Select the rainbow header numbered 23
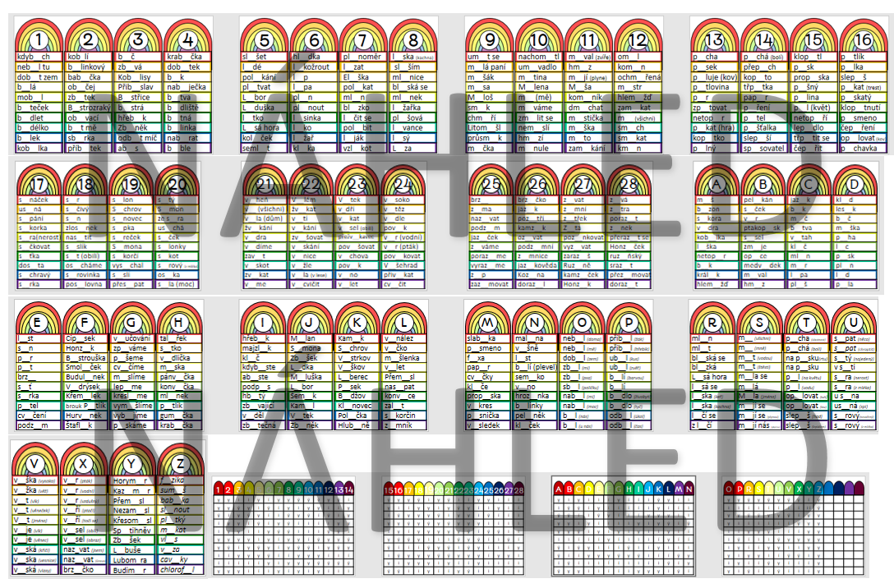Image resolution: width=894 pixels, height=588 pixels. tap(357, 181)
